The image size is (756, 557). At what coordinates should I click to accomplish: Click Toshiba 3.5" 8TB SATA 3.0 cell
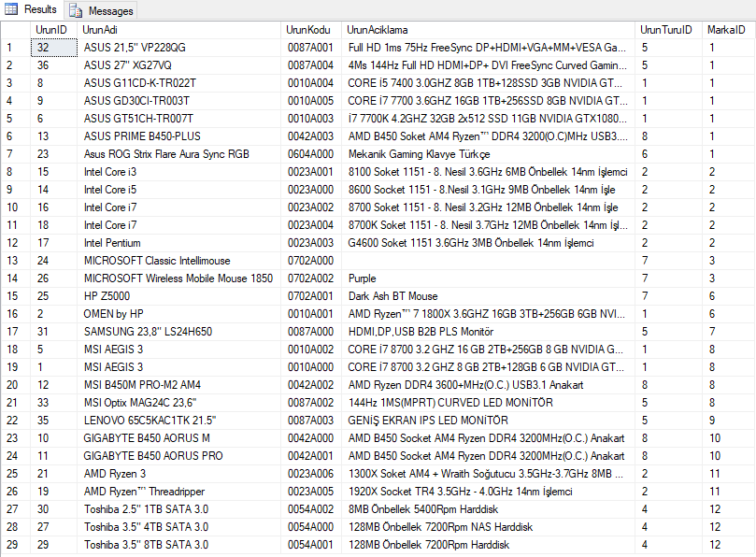(178, 545)
